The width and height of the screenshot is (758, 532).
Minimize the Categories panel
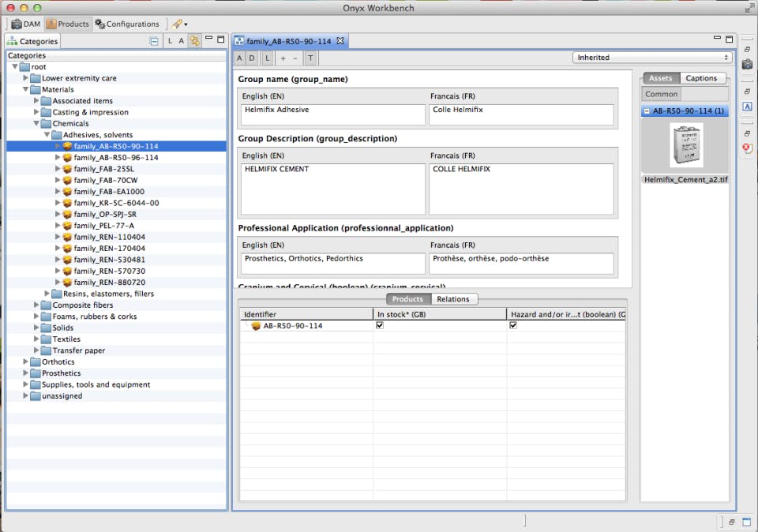[208, 38]
